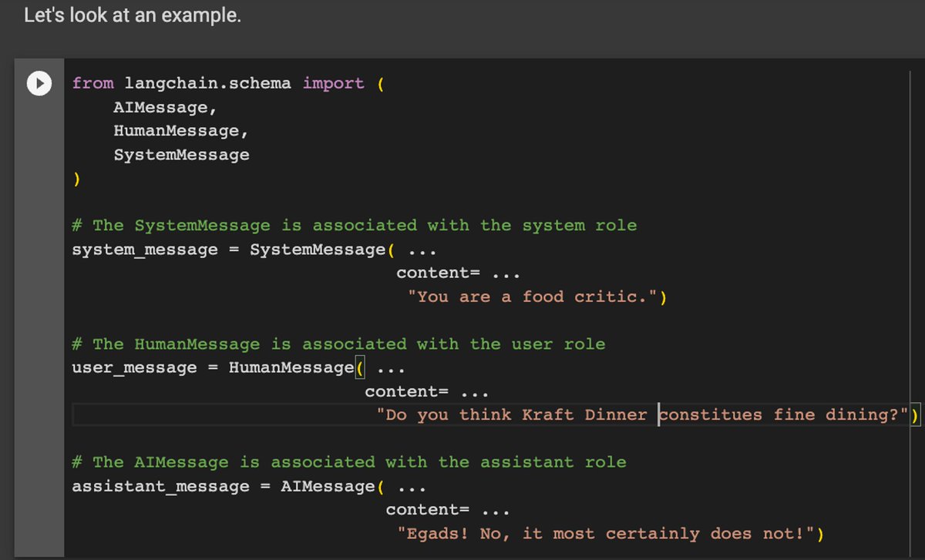Image resolution: width=925 pixels, height=560 pixels.
Task: Click the comment about the system role
Action: click(x=355, y=226)
